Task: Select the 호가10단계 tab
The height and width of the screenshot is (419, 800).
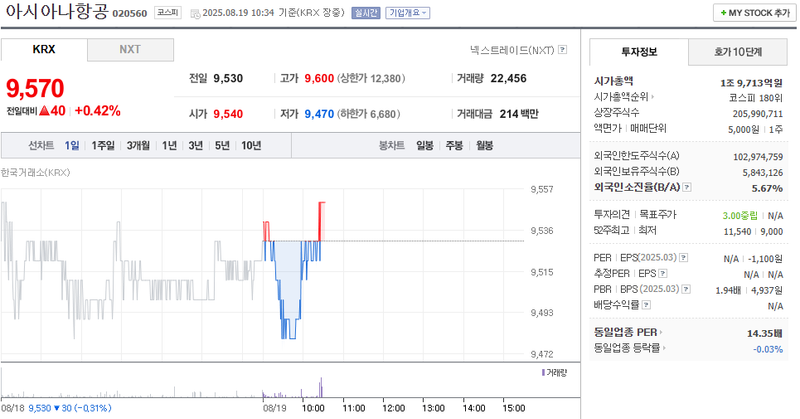Action: 738,52
